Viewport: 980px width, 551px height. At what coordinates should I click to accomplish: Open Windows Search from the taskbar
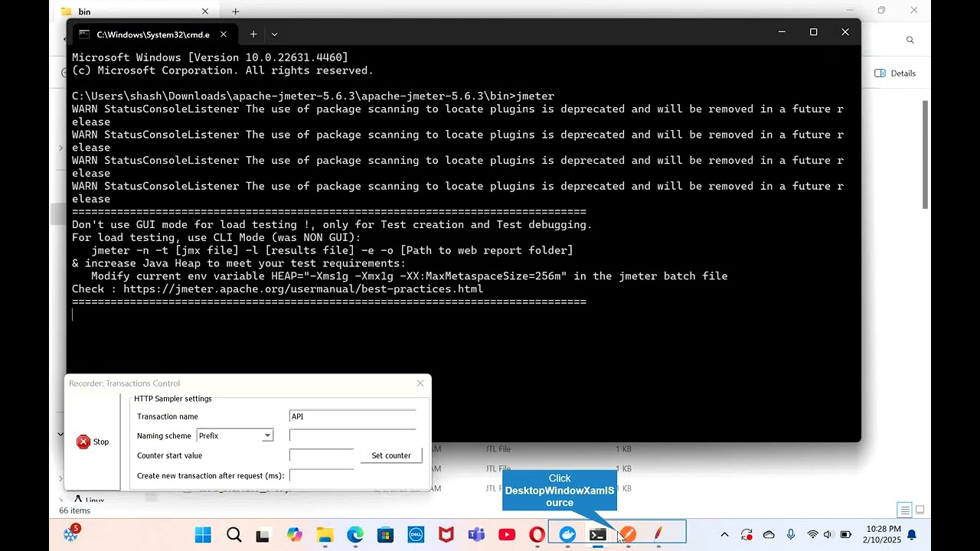234,534
